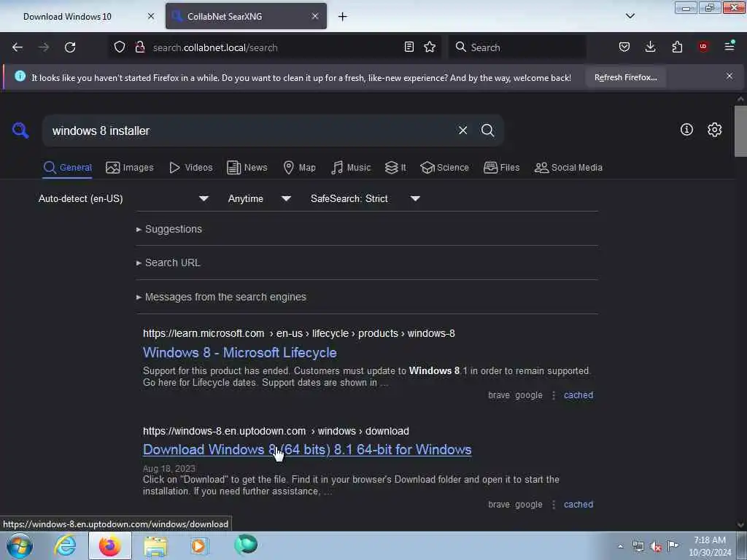Close the Download Windows 10 tab
This screenshot has width=747, height=560.
tap(151, 16)
